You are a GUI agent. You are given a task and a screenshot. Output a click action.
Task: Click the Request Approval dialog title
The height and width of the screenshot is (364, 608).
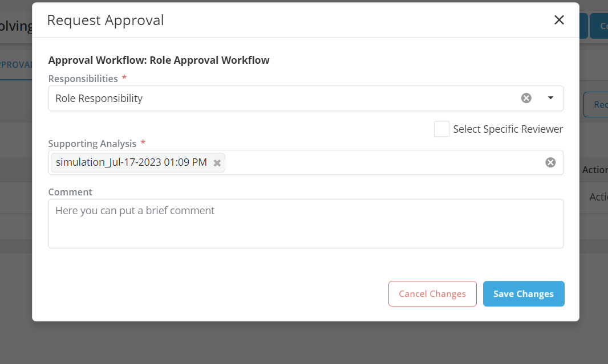106,21
